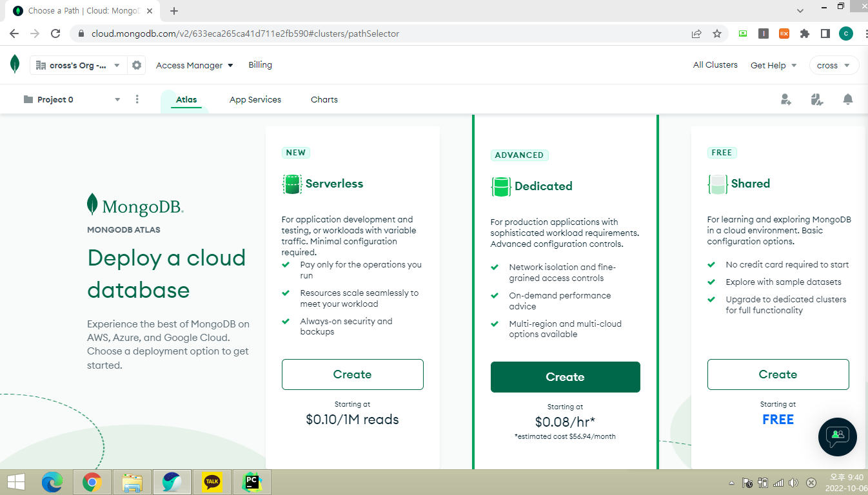
Task: Go to All Clusters
Action: pos(715,65)
